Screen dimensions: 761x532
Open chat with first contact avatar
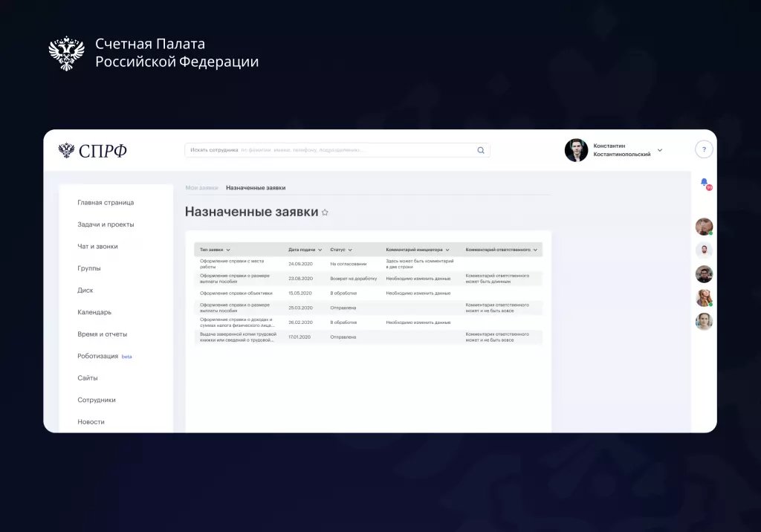pos(704,227)
